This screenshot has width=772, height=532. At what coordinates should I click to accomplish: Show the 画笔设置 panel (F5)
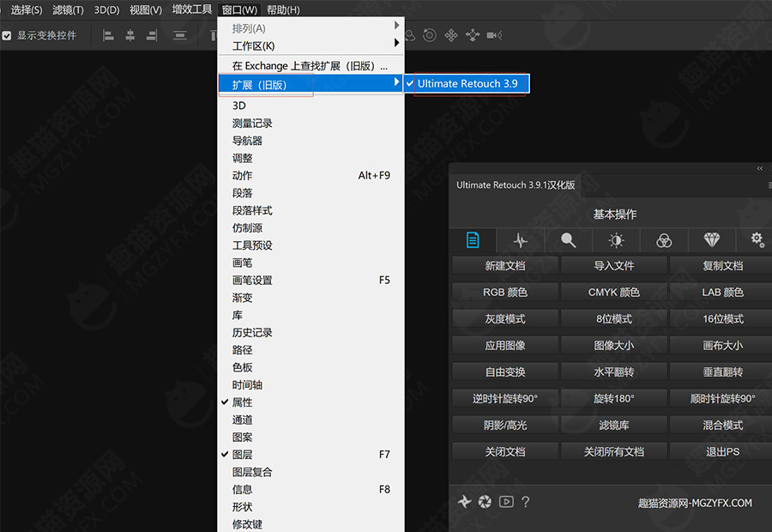point(311,281)
